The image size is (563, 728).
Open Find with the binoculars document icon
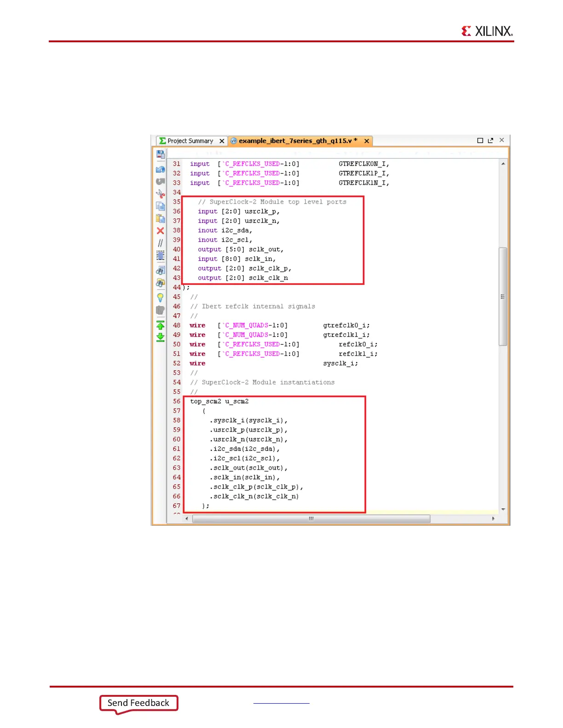pos(160,270)
